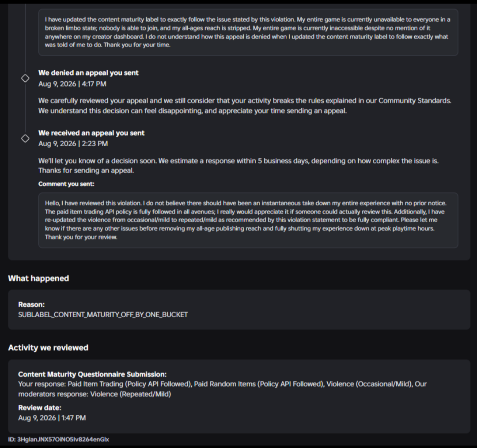Screen dimensions: 477x448
Task: Click the top comment box about content maturity label
Action: tap(248, 32)
